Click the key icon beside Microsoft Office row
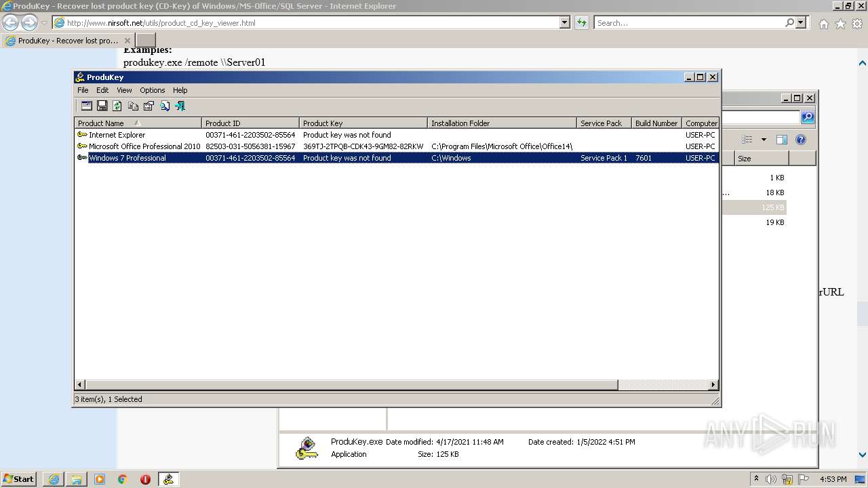868x488 pixels. coord(82,146)
